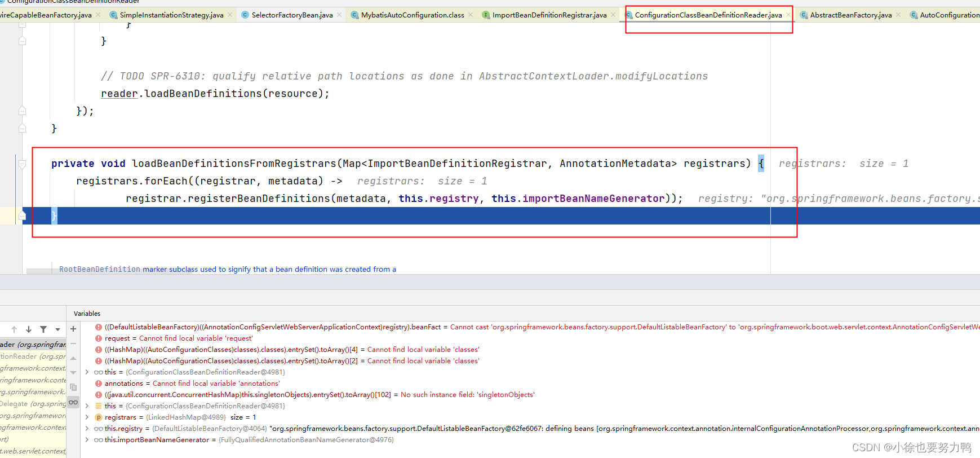Select the 't.web.servlet.context' stack frame
980x458 pixels.
coord(33,451)
